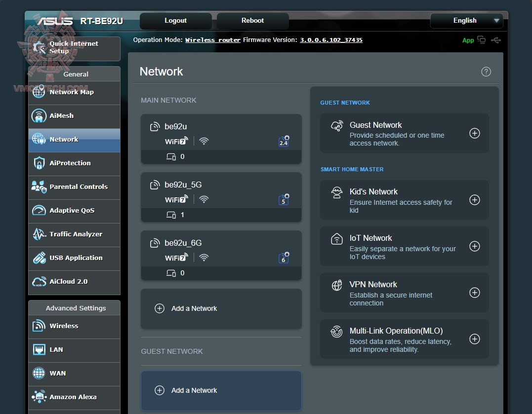Click the be92u_6G router sync icon

[155, 243]
